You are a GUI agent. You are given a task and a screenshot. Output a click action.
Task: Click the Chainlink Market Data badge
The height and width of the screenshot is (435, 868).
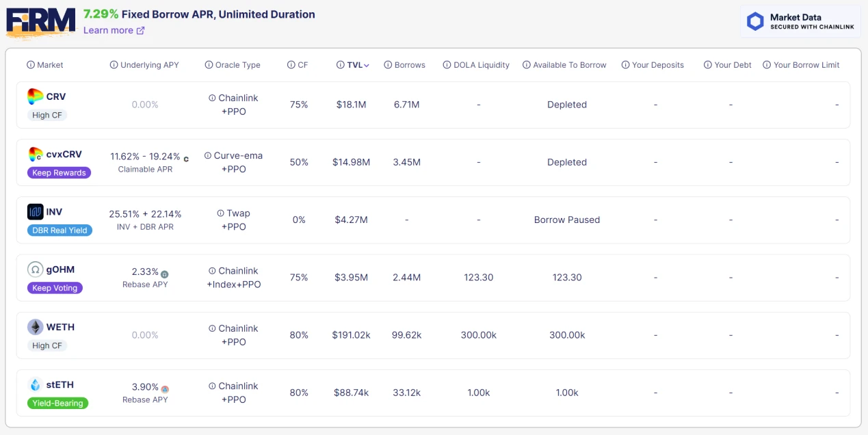(x=800, y=22)
